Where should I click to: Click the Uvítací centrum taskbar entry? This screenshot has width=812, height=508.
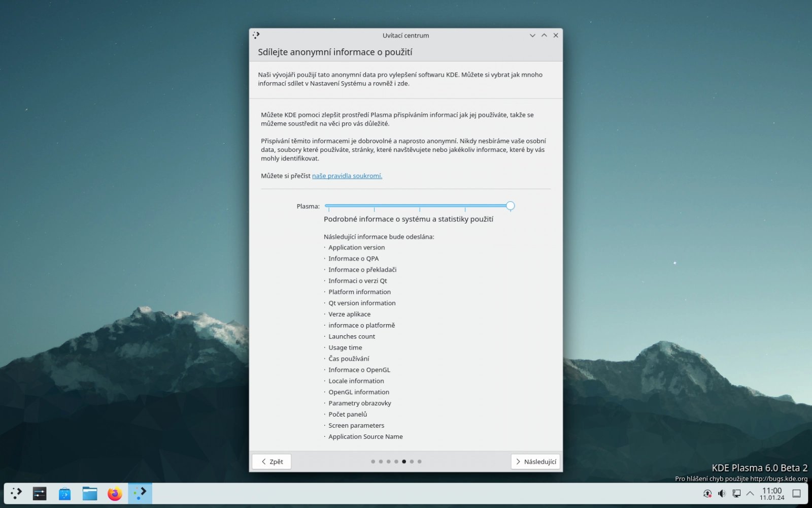point(140,493)
